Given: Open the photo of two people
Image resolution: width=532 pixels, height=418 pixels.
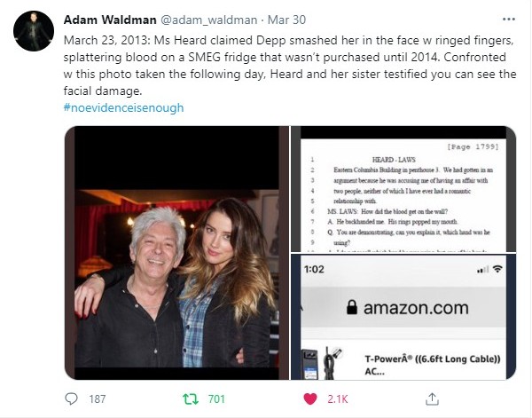Looking at the screenshot, I should click(176, 253).
